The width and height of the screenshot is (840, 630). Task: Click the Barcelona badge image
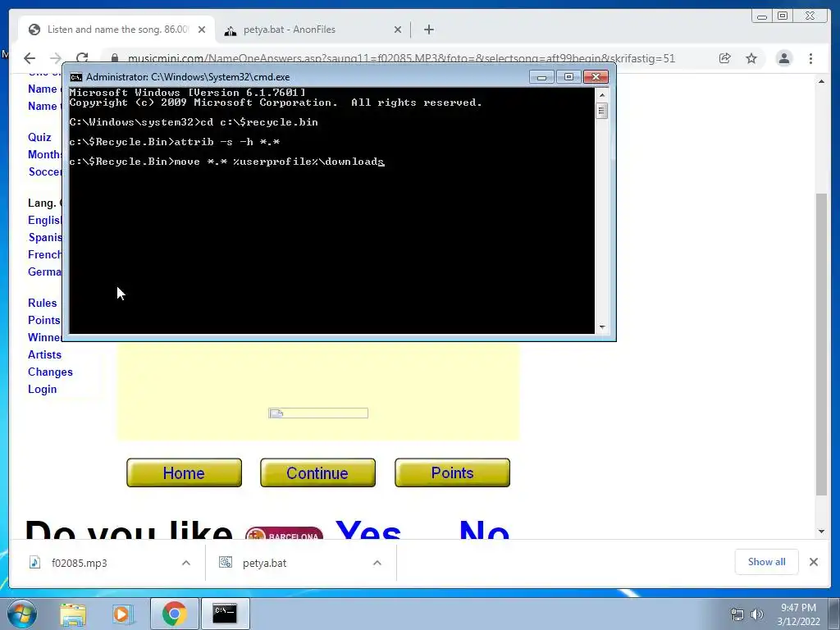pos(284,533)
